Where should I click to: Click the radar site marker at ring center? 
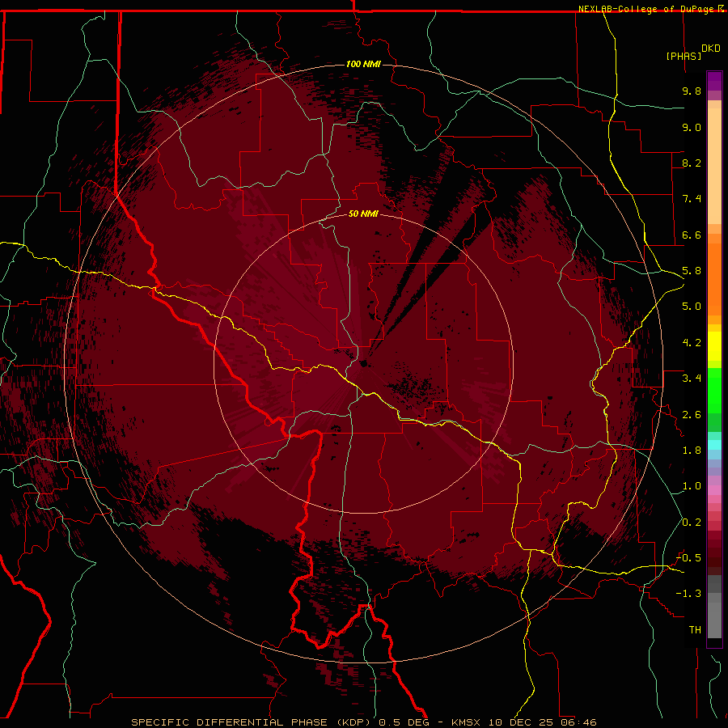363,363
